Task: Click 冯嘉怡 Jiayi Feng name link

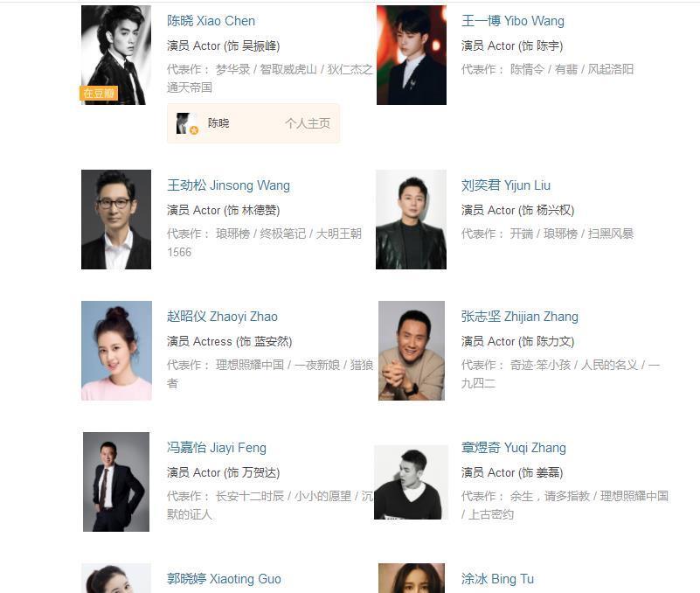Action: 217,448
